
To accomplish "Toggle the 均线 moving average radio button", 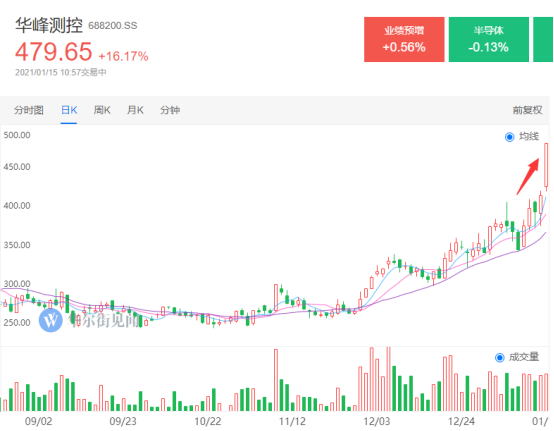I will coord(509,137).
